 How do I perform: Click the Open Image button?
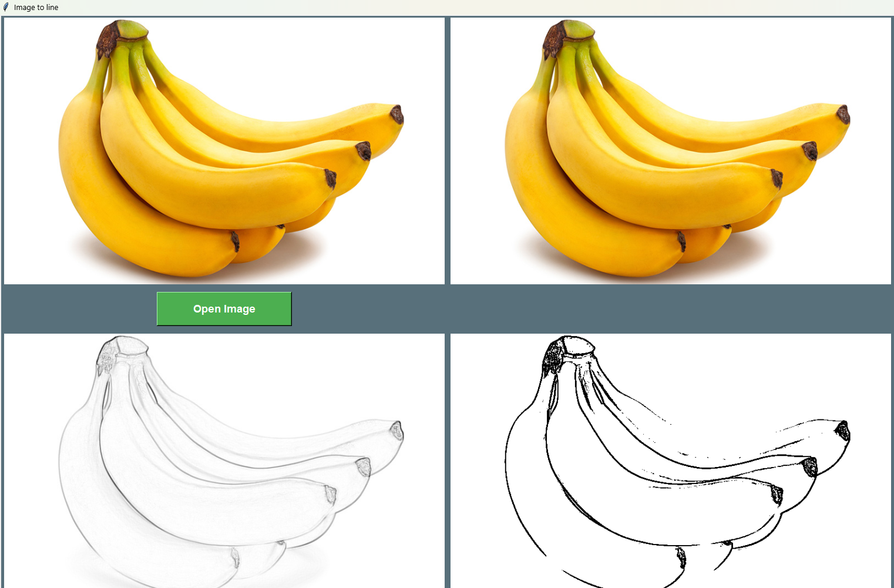coord(224,308)
